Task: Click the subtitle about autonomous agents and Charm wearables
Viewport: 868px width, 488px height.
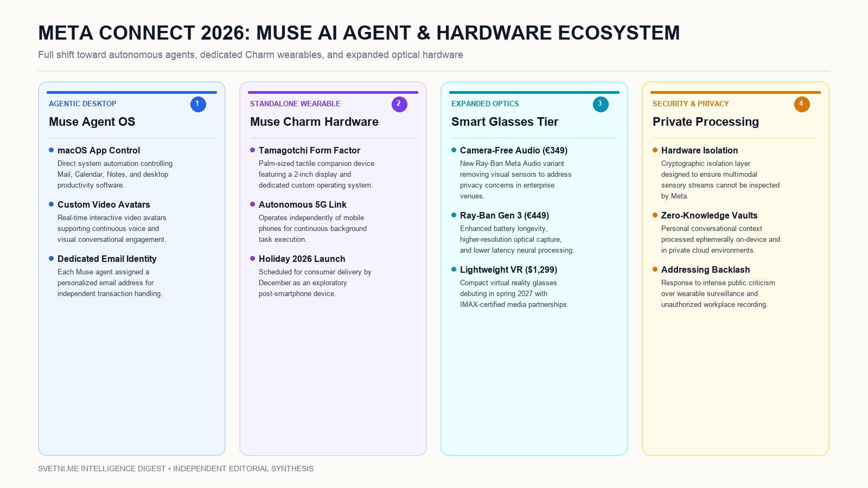Action: (x=251, y=55)
